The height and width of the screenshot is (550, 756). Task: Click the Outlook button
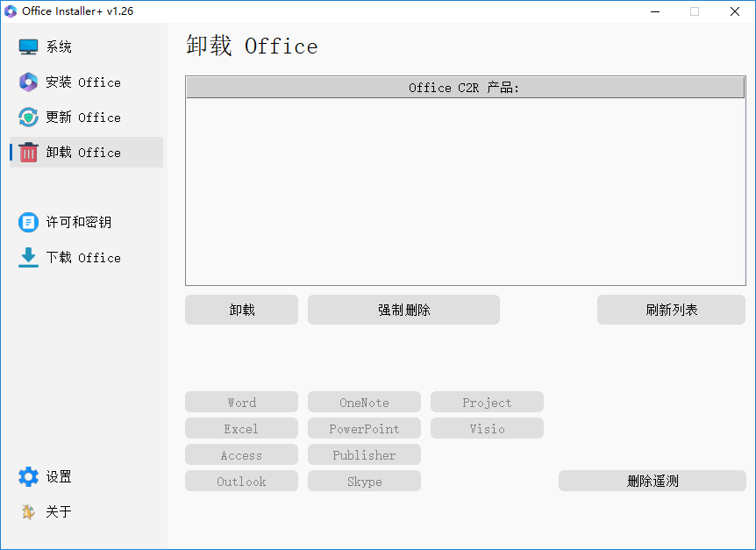(x=241, y=481)
